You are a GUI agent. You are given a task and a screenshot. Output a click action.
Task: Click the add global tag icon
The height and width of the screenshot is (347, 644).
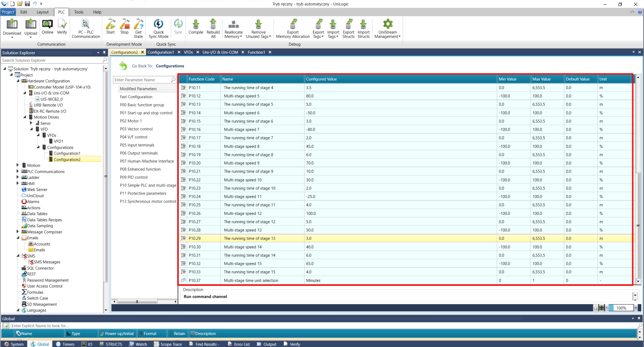tap(6, 326)
